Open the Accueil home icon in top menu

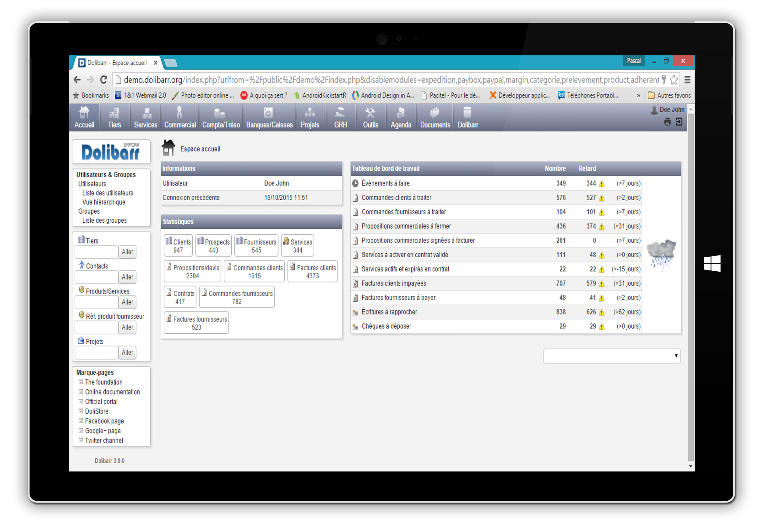pos(84,113)
